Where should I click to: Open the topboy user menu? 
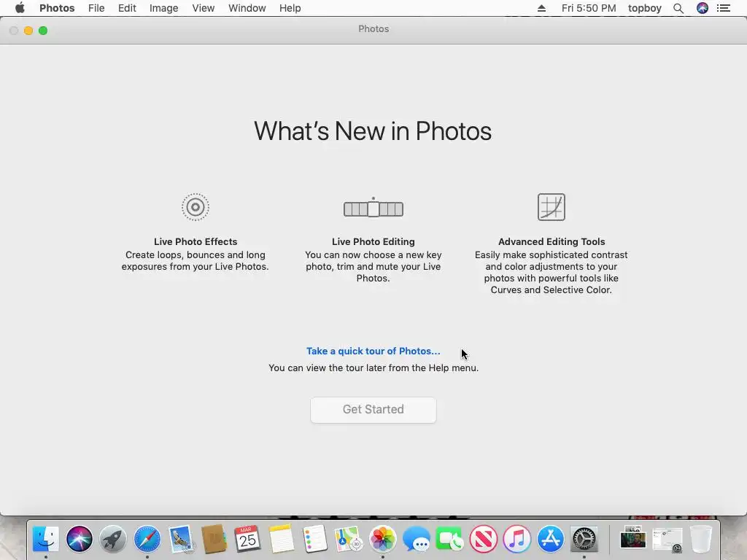point(645,8)
